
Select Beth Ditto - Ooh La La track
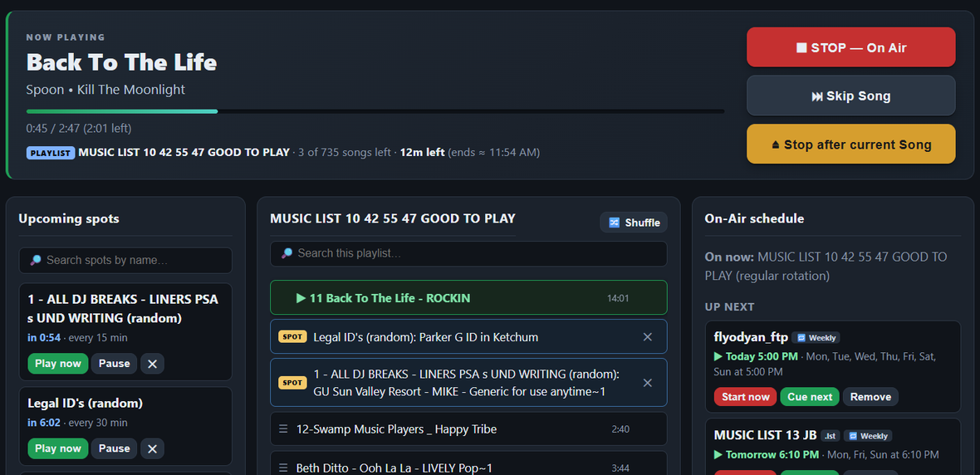coord(468,463)
